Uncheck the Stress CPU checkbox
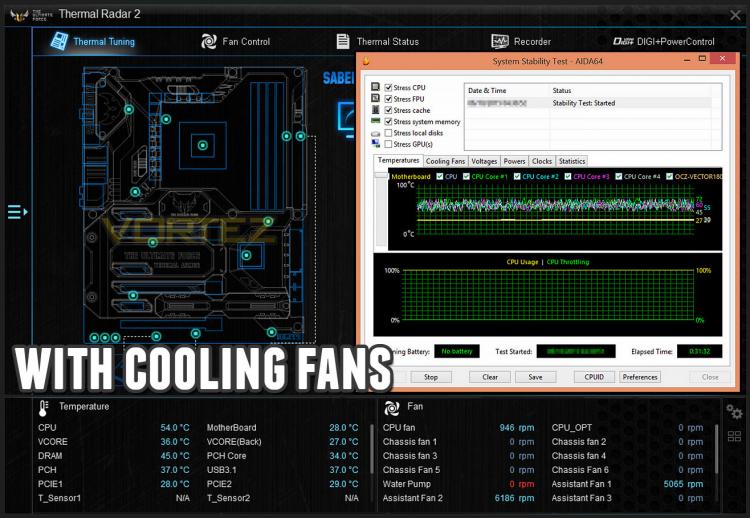Viewport: 750px width, 518px height. point(388,88)
